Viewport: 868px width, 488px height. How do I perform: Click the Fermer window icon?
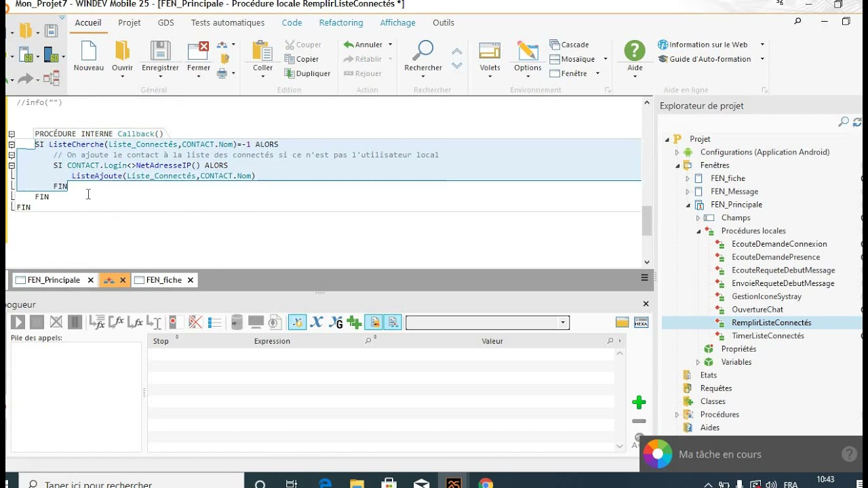point(199,51)
